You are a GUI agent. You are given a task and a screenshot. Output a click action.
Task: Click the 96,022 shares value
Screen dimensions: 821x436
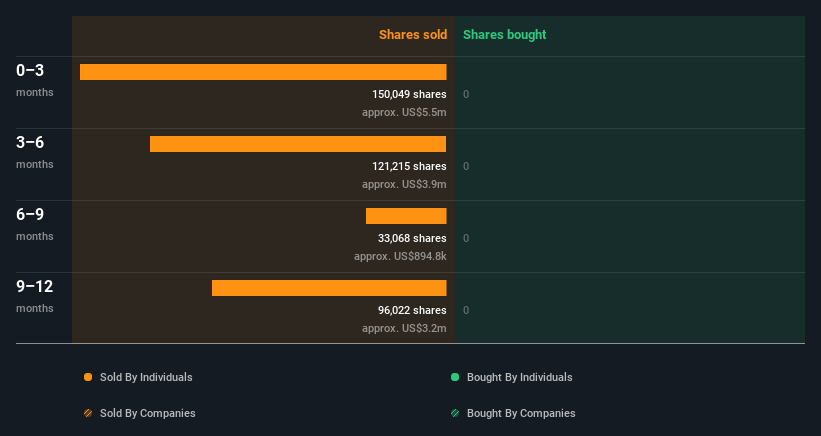click(x=412, y=310)
